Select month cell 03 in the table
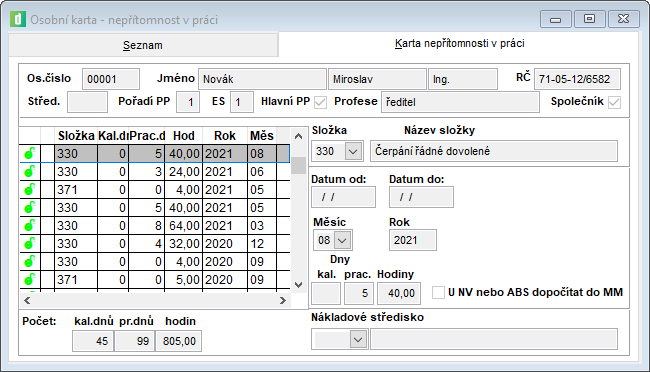This screenshot has height=372, width=650. click(x=262, y=226)
